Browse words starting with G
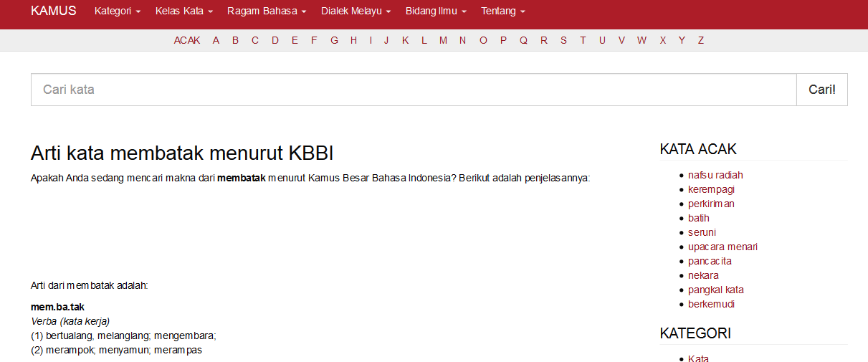The image size is (868, 362). point(334,40)
